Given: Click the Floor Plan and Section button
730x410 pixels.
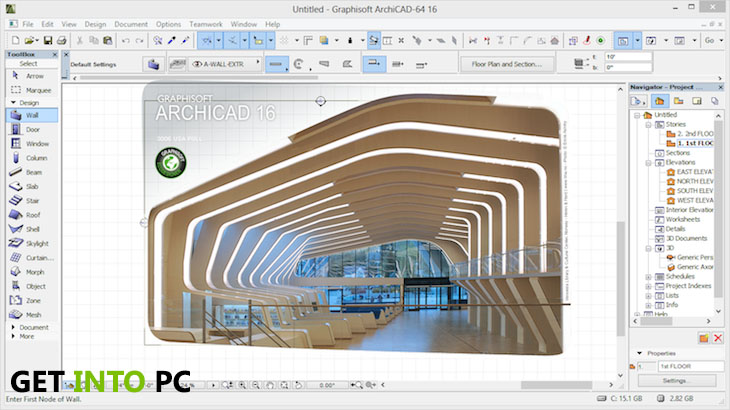Looking at the screenshot, I should coord(507,64).
